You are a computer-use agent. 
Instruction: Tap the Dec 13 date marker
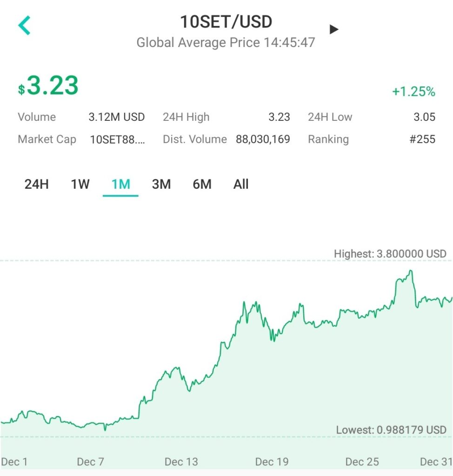[x=181, y=462]
